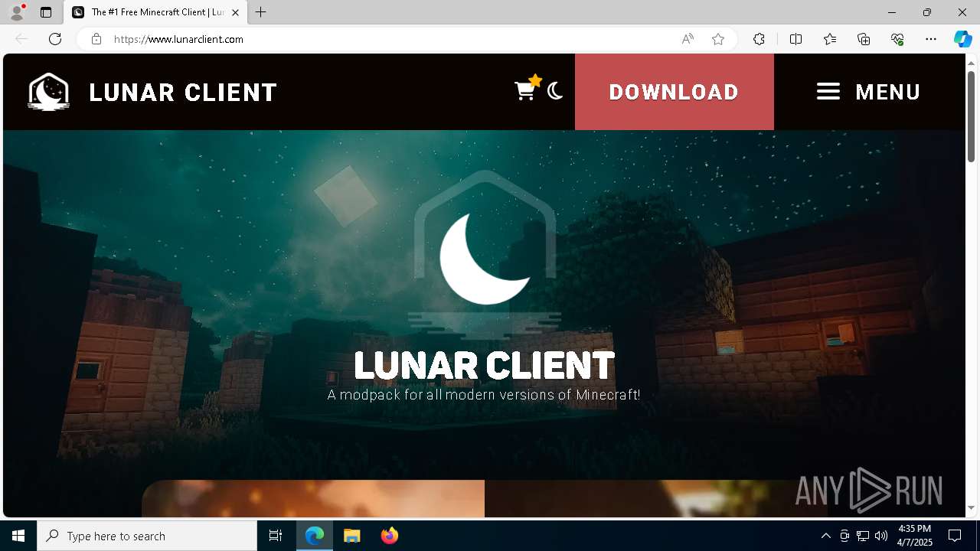
Task: Restore down the Edge browser window
Action: [926, 12]
